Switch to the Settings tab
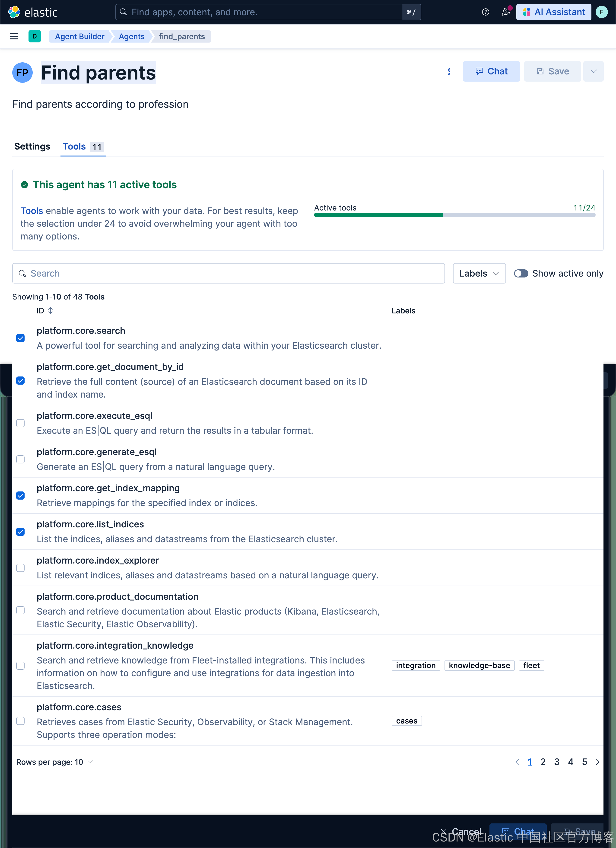 tap(32, 146)
